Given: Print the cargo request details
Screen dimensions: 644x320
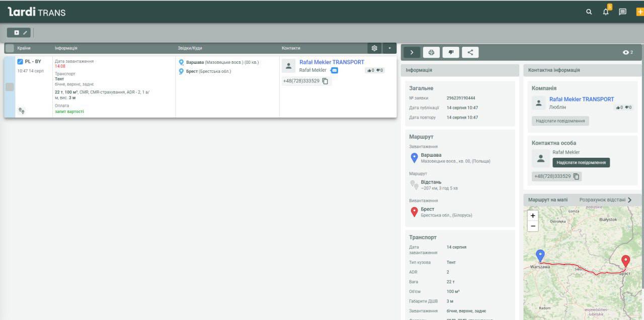Looking at the screenshot, I should click(x=431, y=52).
